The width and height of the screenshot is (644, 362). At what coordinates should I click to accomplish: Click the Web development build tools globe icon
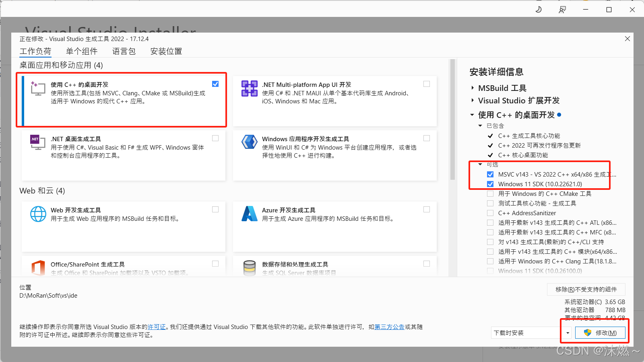(38, 214)
